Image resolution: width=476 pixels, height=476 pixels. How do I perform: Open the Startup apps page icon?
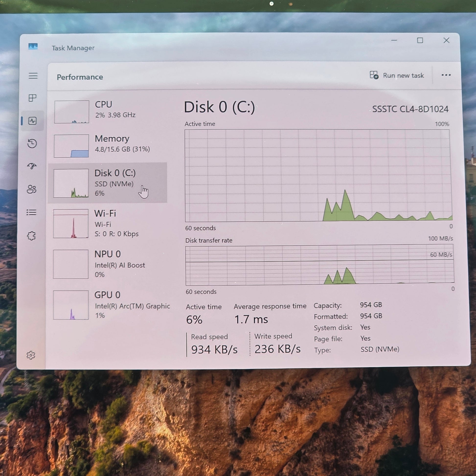point(32,166)
